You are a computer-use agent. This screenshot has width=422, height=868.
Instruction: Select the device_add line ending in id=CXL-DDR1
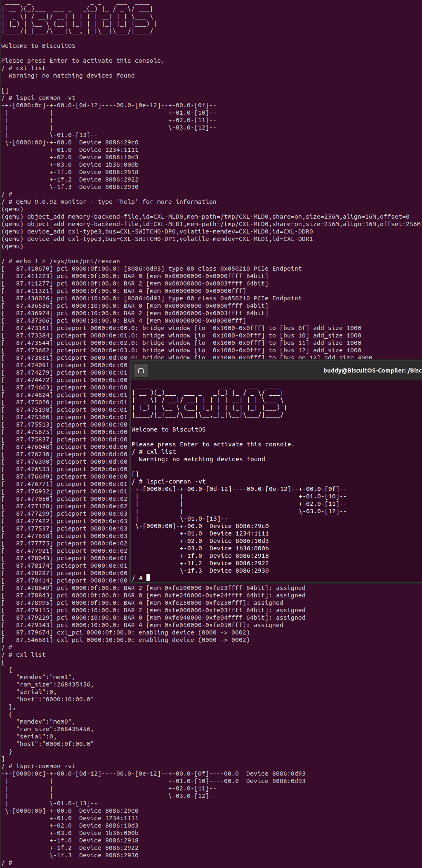pyautogui.click(x=169, y=239)
